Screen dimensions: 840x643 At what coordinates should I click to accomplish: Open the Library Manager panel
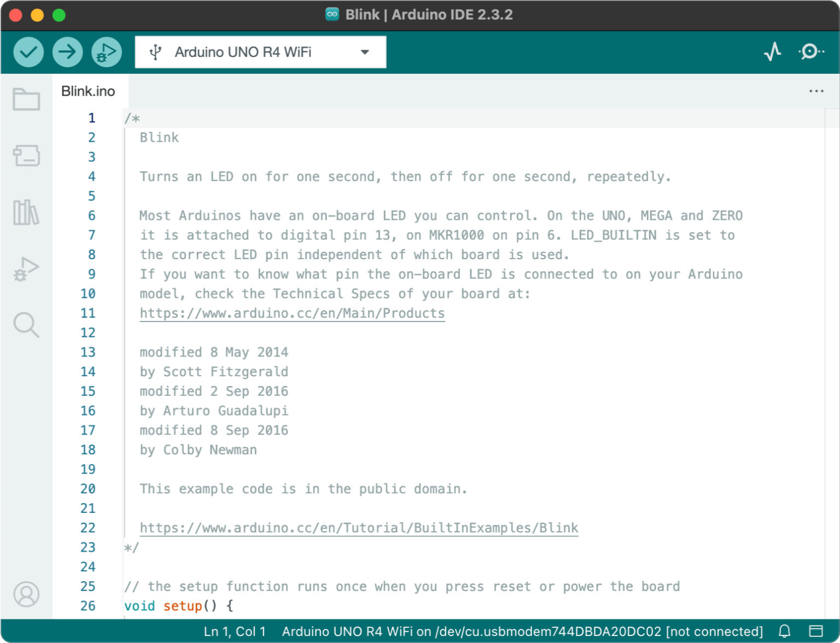coord(26,213)
